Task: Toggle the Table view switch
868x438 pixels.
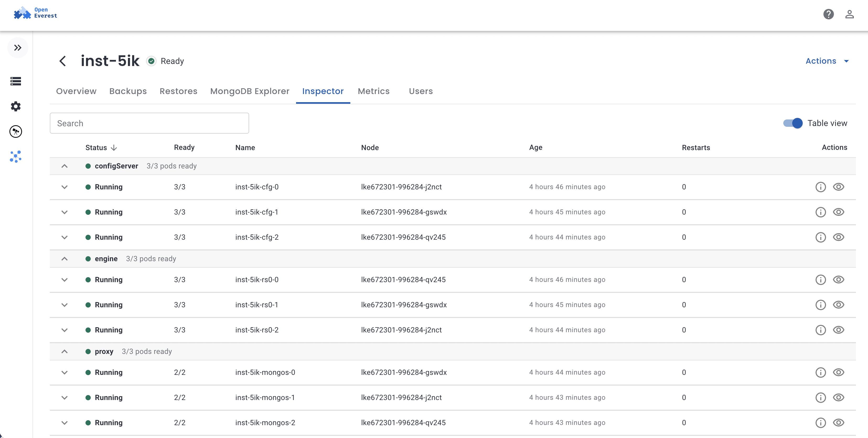Action: [792, 123]
